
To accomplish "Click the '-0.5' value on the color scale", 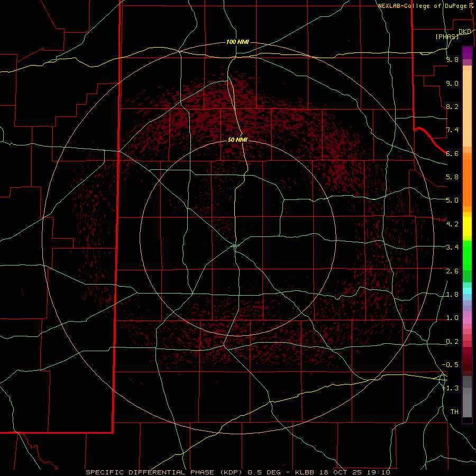I will 450,365.
